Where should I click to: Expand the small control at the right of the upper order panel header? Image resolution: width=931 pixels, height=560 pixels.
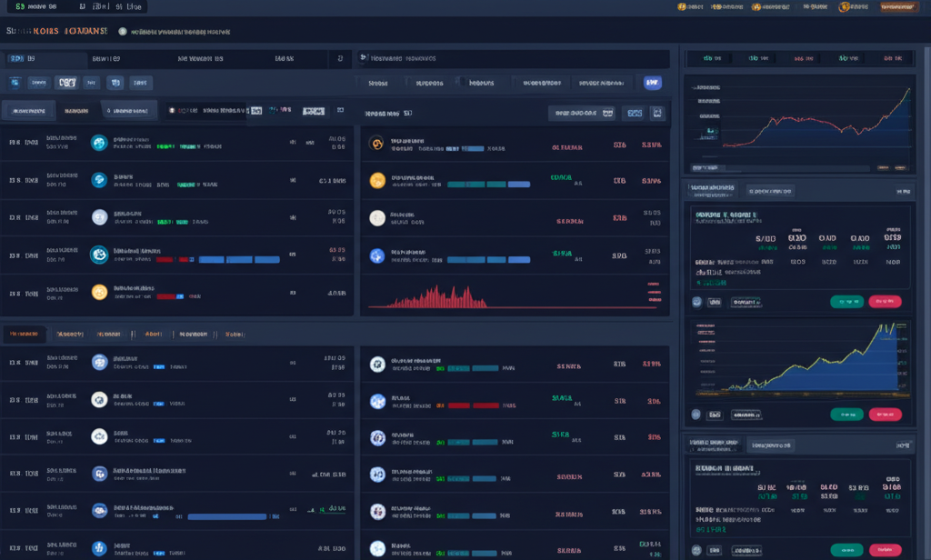point(902,191)
